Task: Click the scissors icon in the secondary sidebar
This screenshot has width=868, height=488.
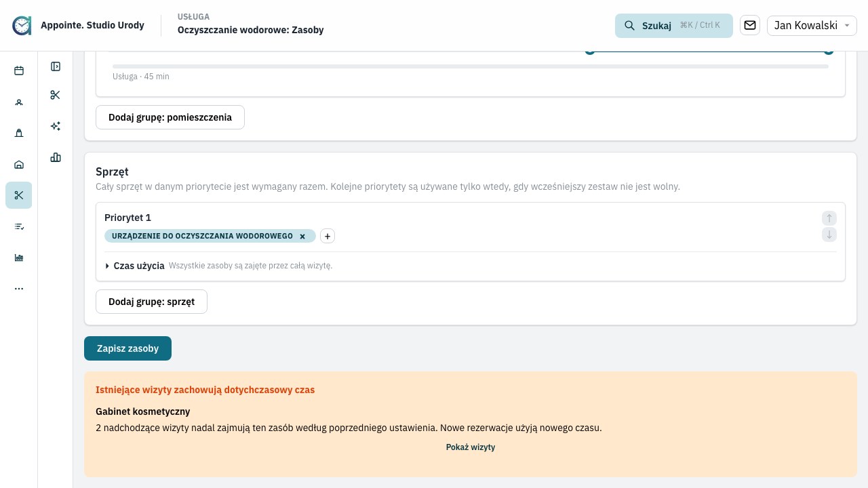Action: [56, 95]
